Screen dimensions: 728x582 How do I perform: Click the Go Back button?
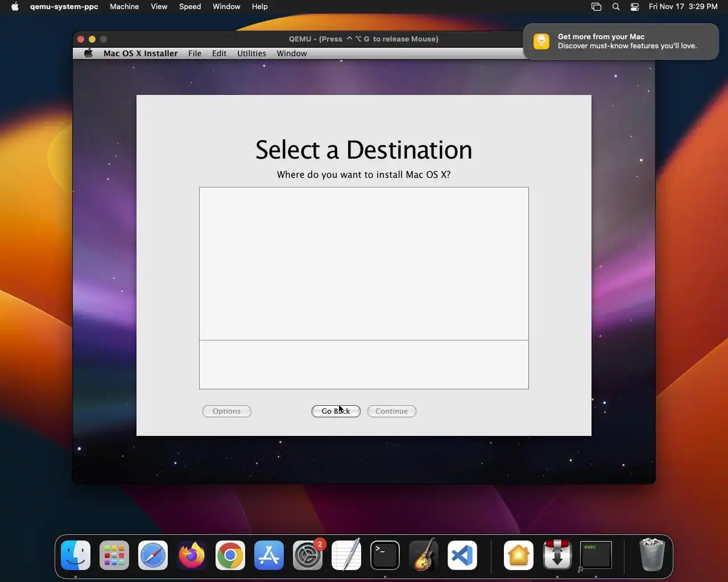tap(336, 411)
